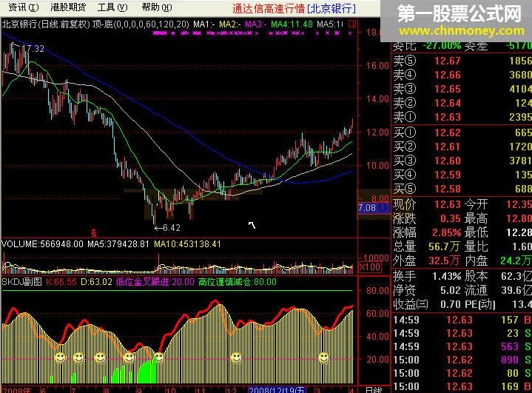Click the highlighted 2008/12/19 date label
This screenshot has width=532, height=393.
coord(277,389)
